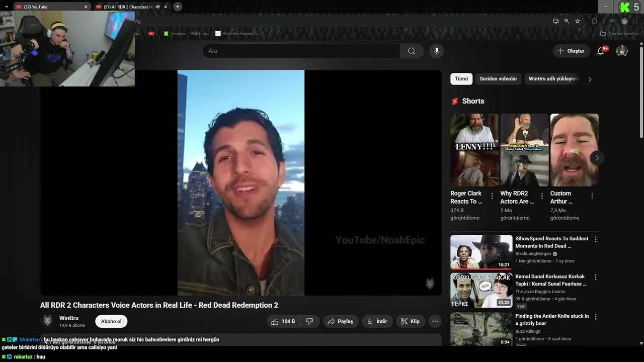644x362 pixels.
Task: Open the 'Why RDR2 Actors Are' Short thumbnail
Action: pos(524,150)
